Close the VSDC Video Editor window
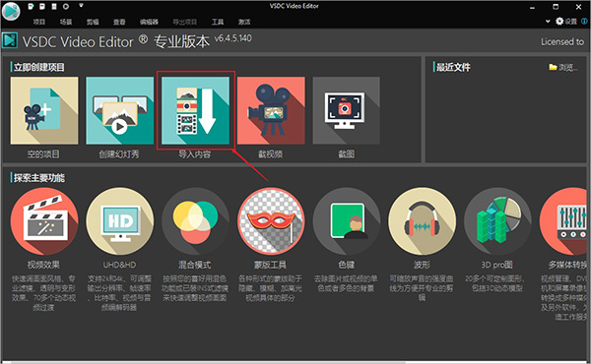The width and height of the screenshot is (591, 364). 578,7
